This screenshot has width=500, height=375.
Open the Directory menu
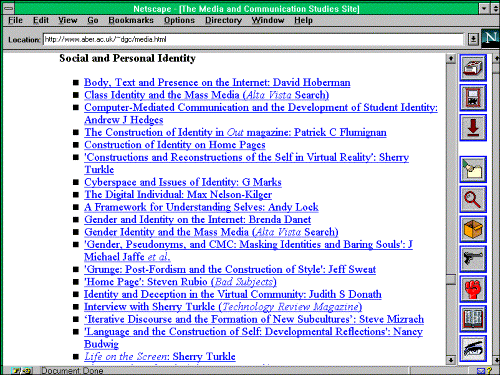(223, 20)
